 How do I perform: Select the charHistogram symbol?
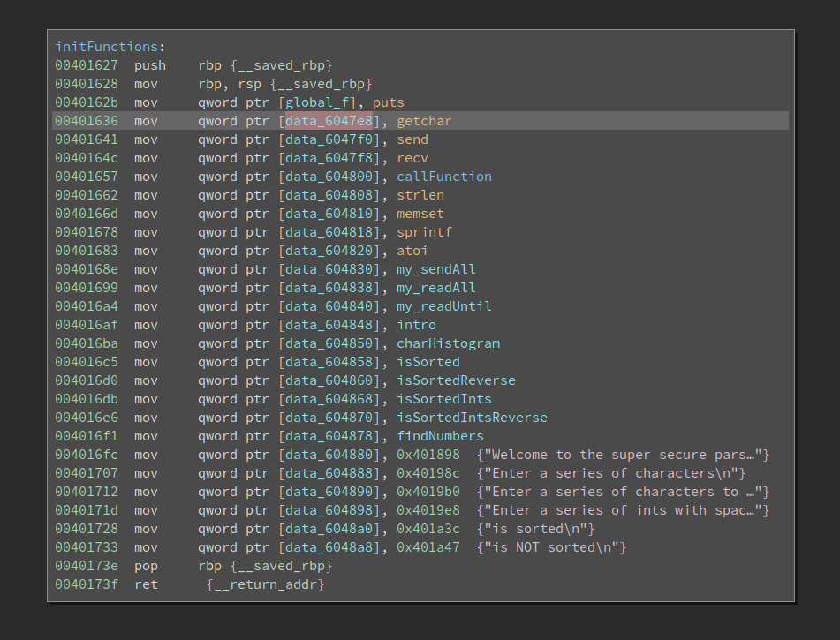point(447,343)
